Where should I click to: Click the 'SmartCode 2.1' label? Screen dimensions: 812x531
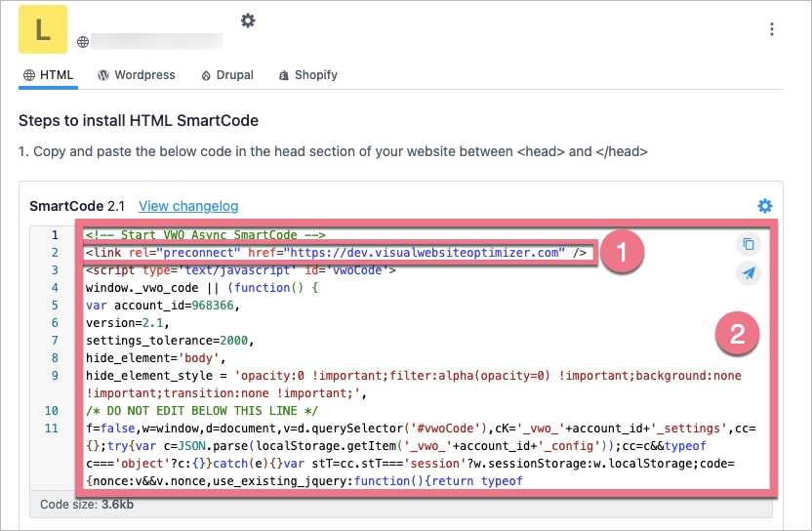point(77,206)
